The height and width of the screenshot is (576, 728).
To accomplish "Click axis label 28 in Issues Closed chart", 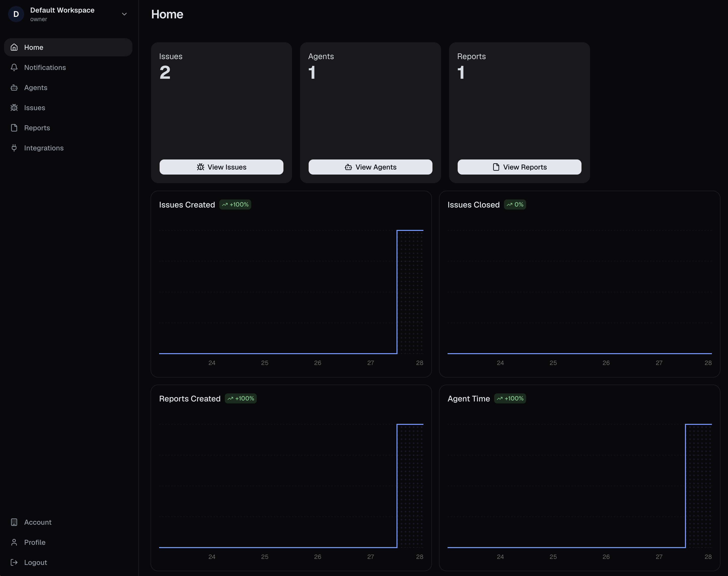I will [708, 363].
